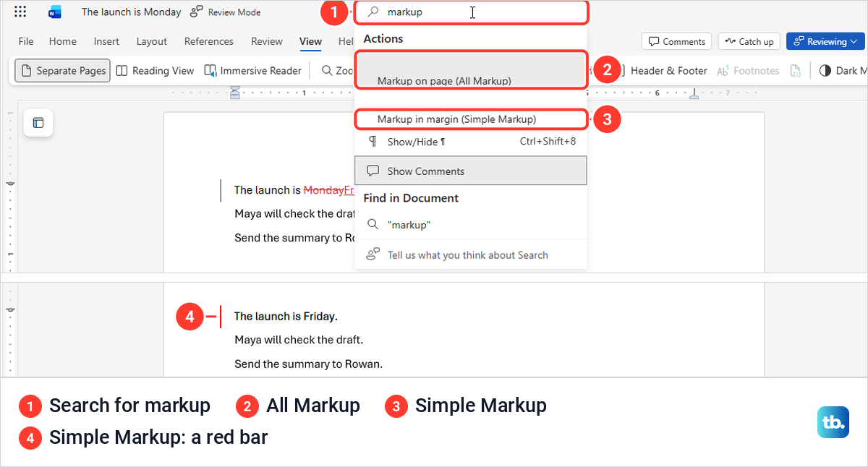Screen dimensions: 868x467
Task: Click the struck-through word Monday
Action: click(323, 190)
